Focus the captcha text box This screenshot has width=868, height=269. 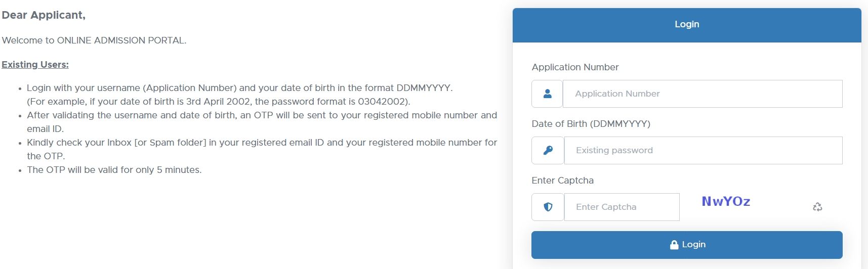pos(622,207)
